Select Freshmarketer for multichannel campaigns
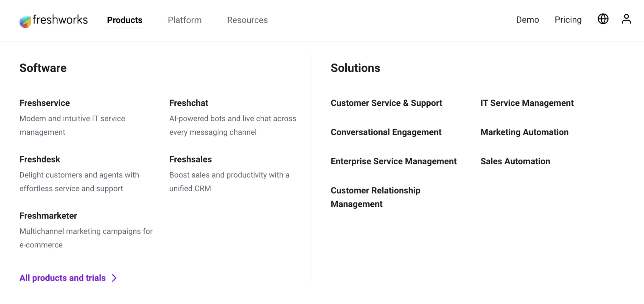 pos(48,216)
